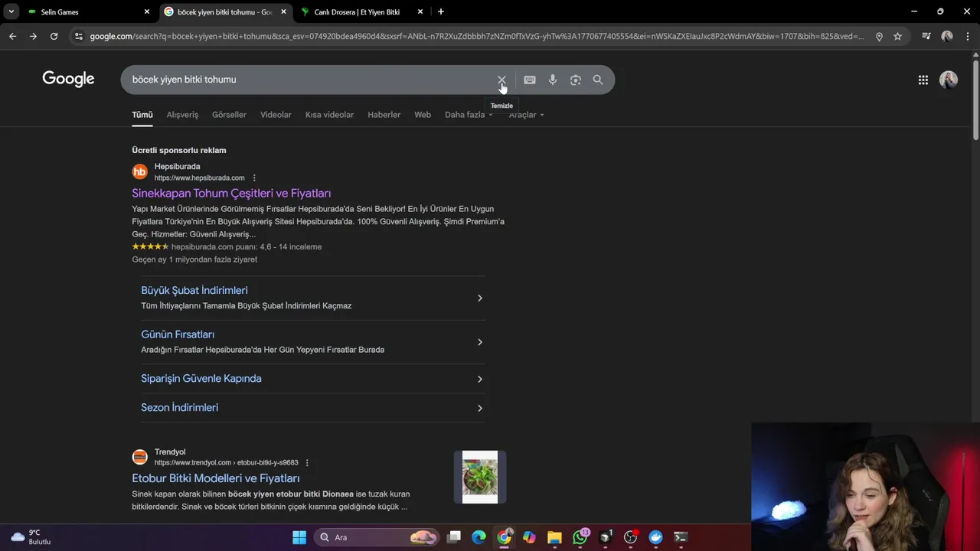
Task: Click chevron beside Büyük Şubat İndirimleri
Action: (x=480, y=298)
